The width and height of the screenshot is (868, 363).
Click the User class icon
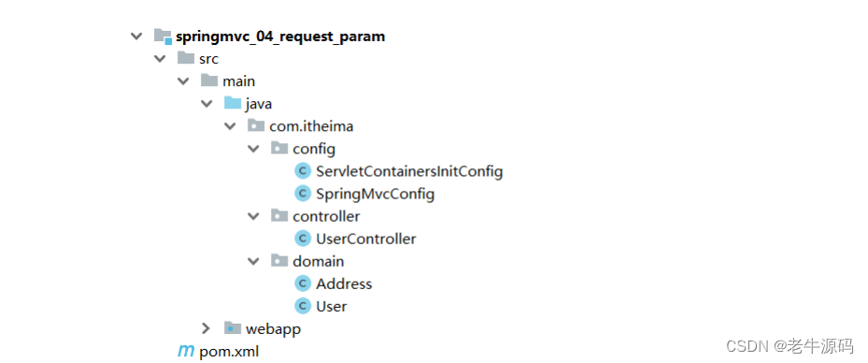(x=302, y=306)
